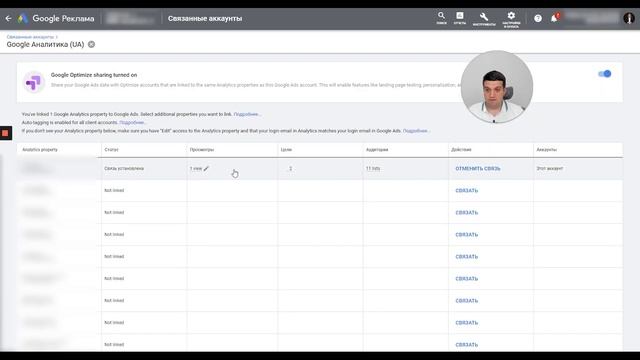Click the 'Google Optimize sharing turned on' heading

[94, 75]
